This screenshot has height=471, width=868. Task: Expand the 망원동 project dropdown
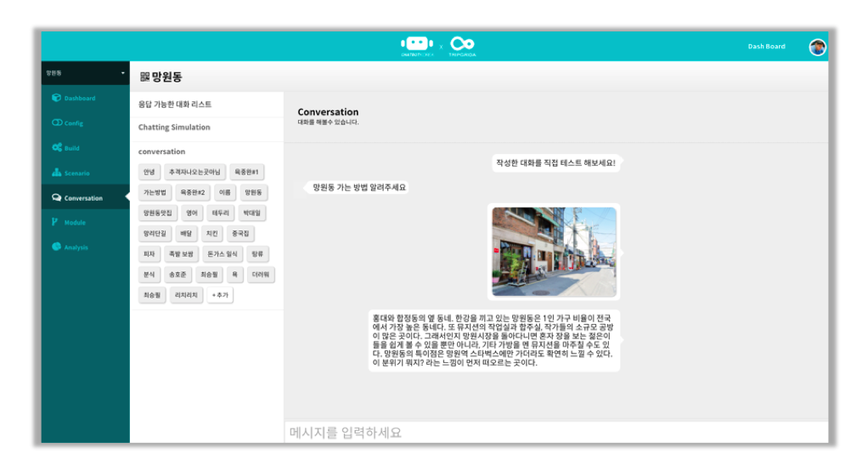pos(85,72)
